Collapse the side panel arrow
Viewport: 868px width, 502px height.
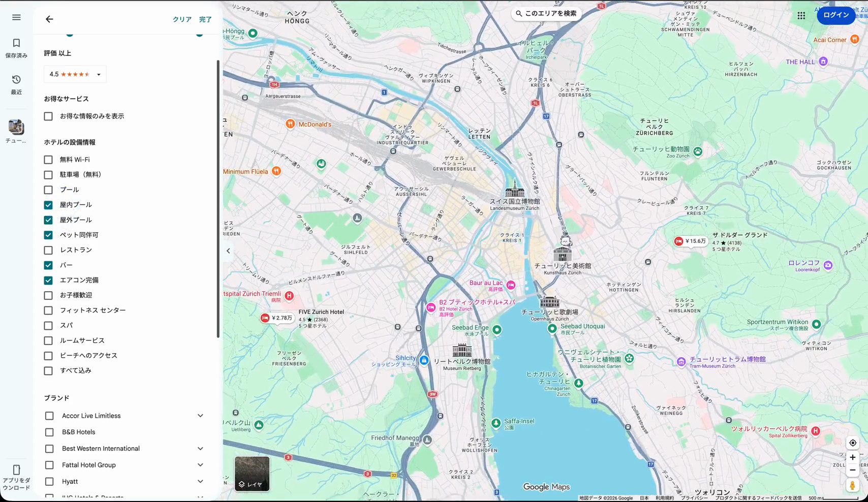228,251
